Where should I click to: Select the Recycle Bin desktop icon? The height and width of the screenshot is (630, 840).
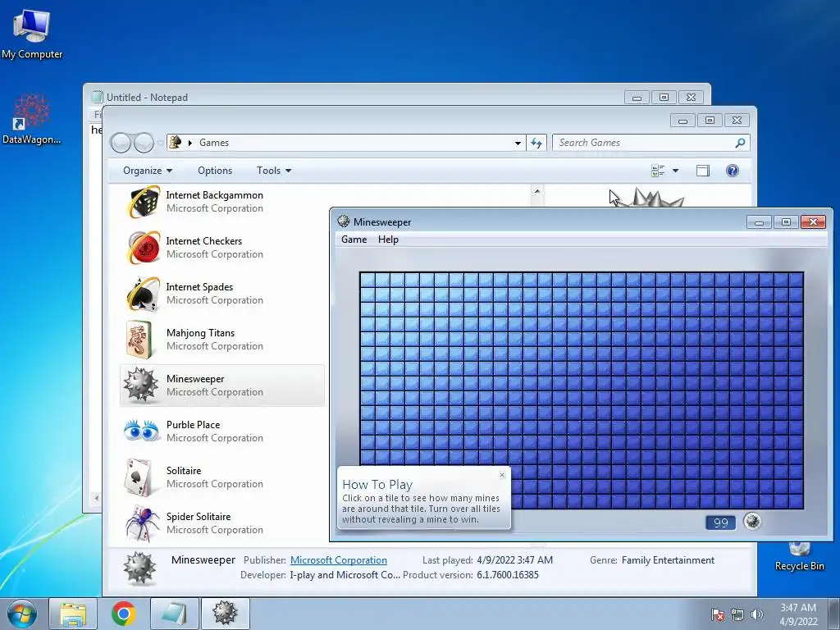coord(799,555)
